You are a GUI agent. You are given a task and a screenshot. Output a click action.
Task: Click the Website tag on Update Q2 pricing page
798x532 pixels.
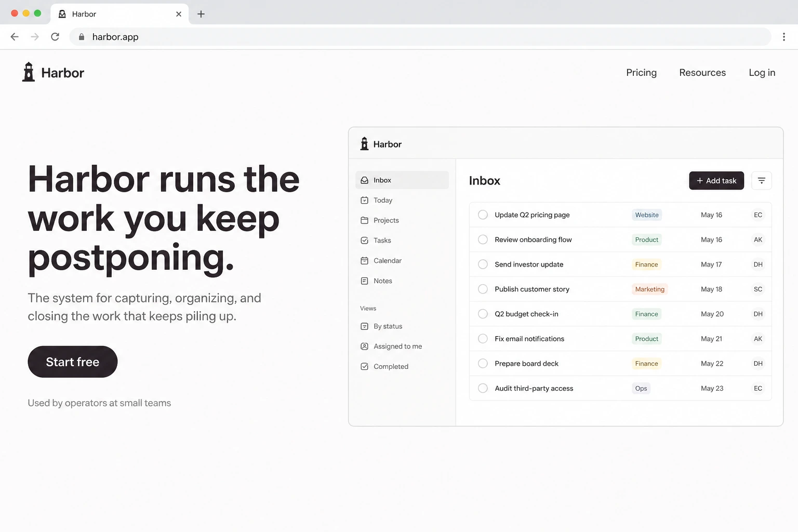tap(647, 215)
